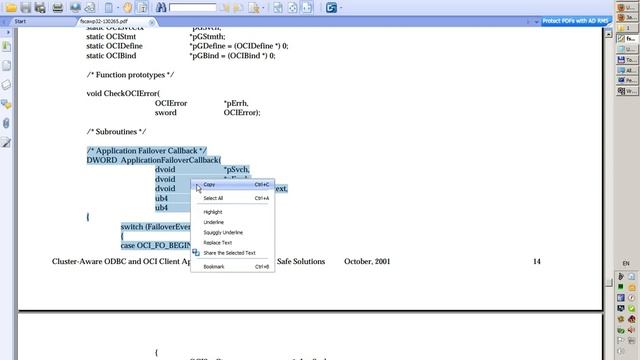This screenshot has width=640, height=360.
Task: Activate the Select Text tool
Action: click(142, 7)
